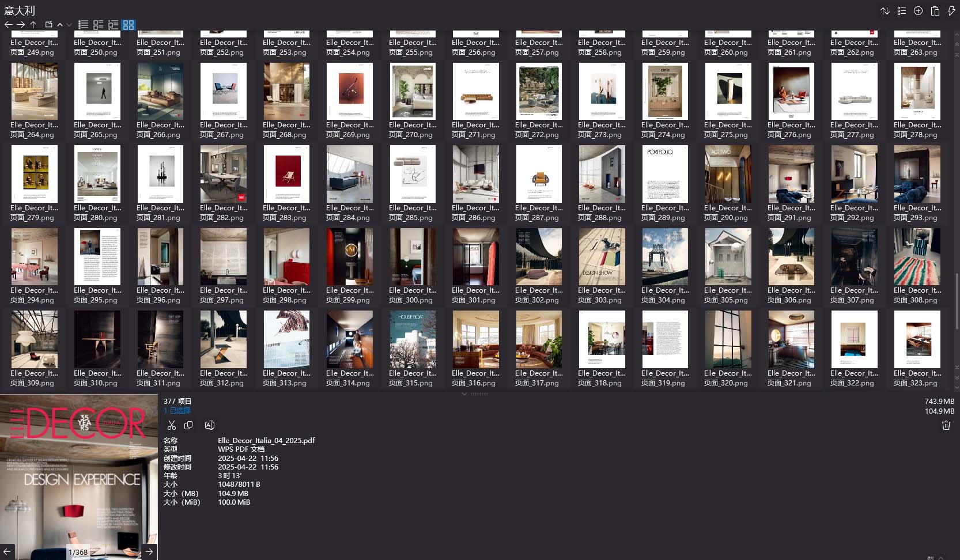The width and height of the screenshot is (960, 560).
Task: Copy the selected file using copy icon
Action: coord(188,425)
